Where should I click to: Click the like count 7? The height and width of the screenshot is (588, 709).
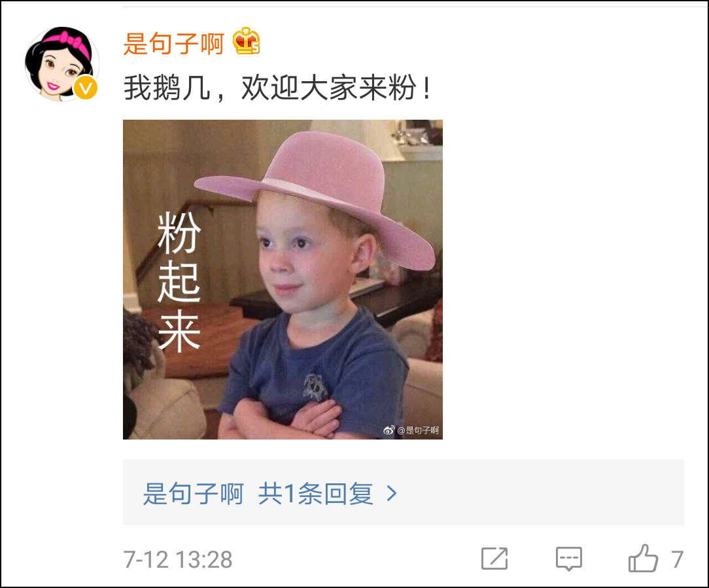point(677,559)
